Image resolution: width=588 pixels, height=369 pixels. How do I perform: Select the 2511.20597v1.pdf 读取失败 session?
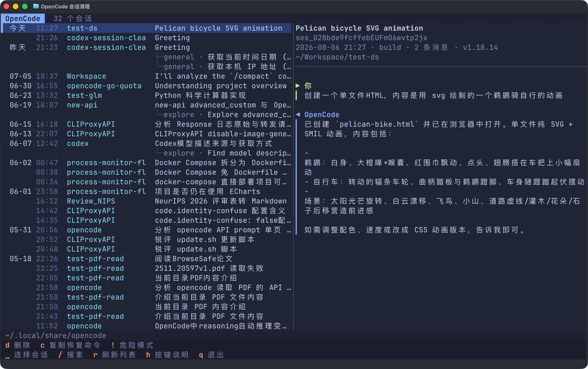[x=147, y=268]
